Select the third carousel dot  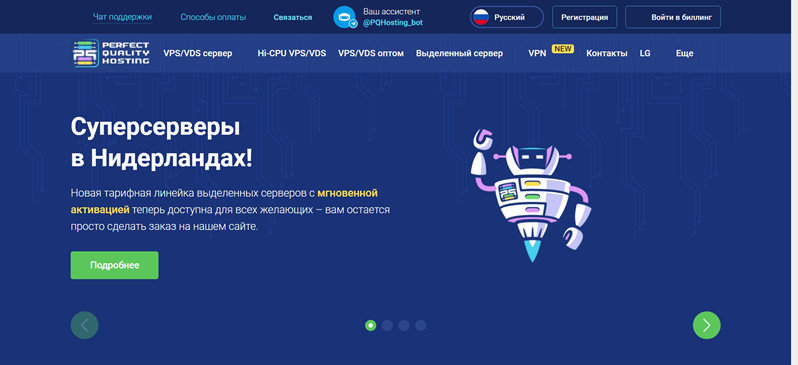[404, 325]
